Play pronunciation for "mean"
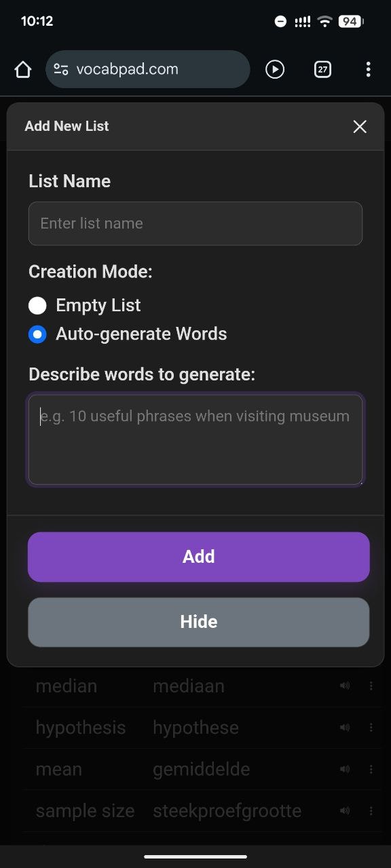391x868 pixels. (345, 769)
